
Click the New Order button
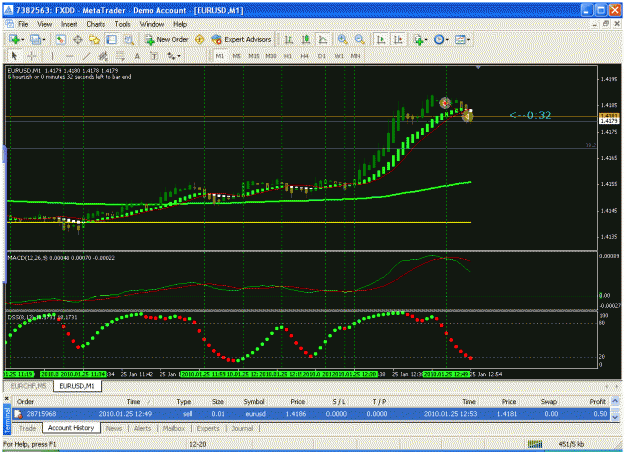click(167, 39)
